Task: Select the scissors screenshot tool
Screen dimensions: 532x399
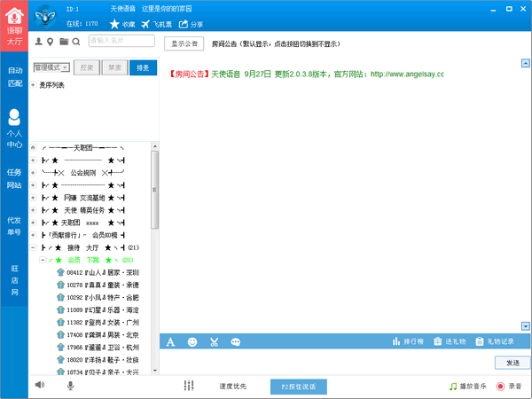Action: (x=215, y=341)
